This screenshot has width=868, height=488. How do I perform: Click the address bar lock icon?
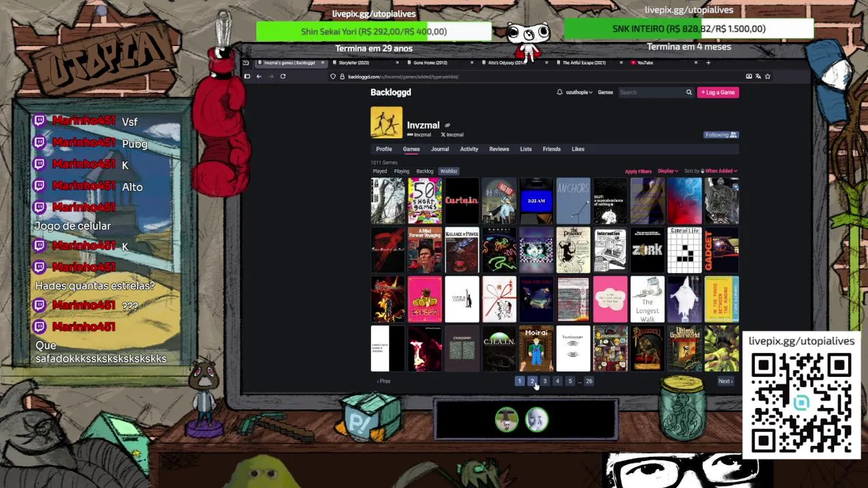coord(342,77)
